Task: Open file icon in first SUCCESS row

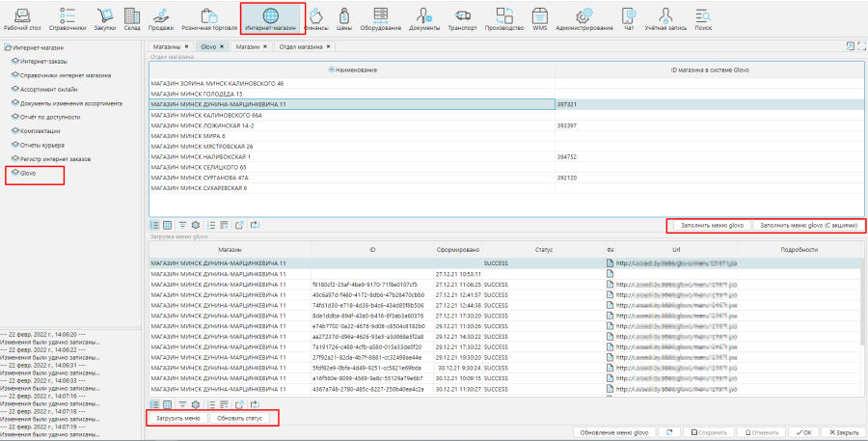Action: [x=610, y=262]
